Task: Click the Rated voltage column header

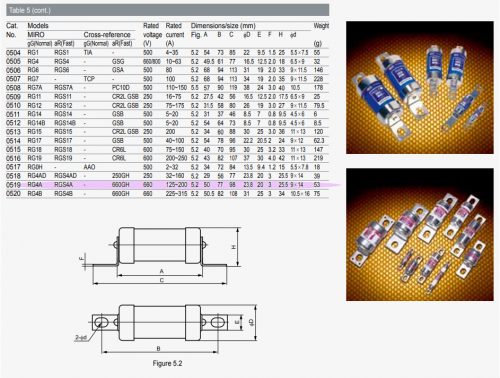Action: tap(152, 34)
